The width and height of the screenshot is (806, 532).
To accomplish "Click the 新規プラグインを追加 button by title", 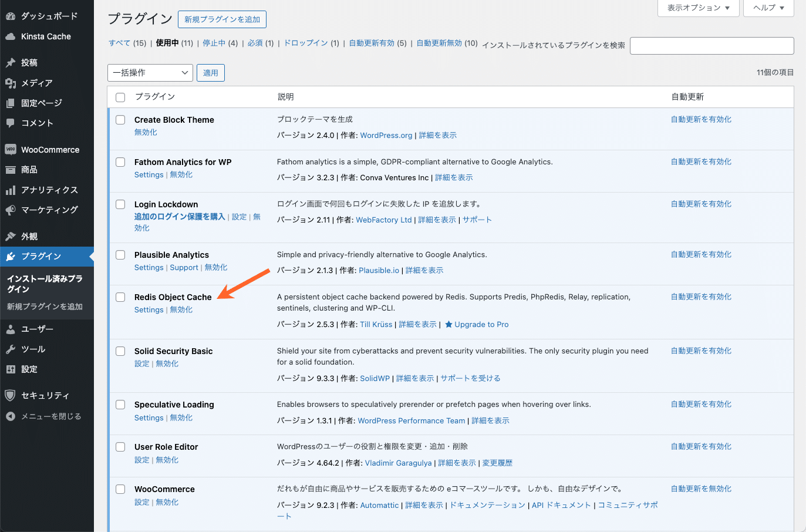I will click(222, 19).
